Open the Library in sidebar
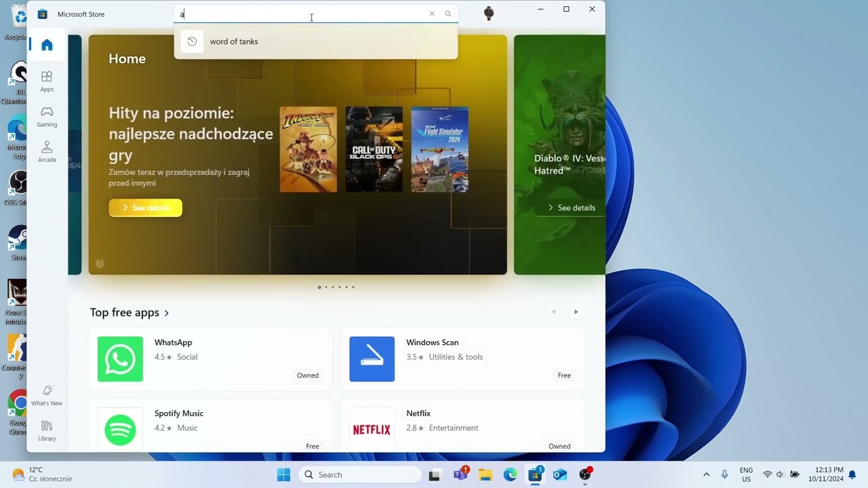This screenshot has width=868, height=488. pyautogui.click(x=47, y=430)
